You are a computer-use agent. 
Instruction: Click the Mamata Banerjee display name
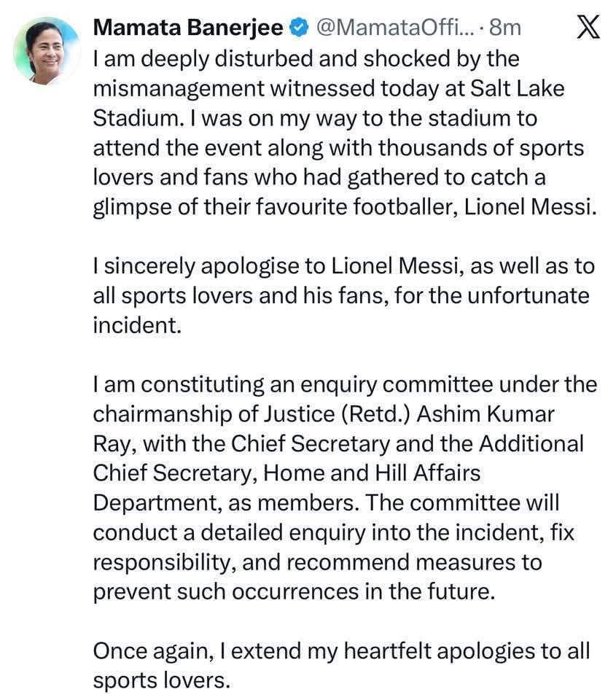[x=189, y=28]
